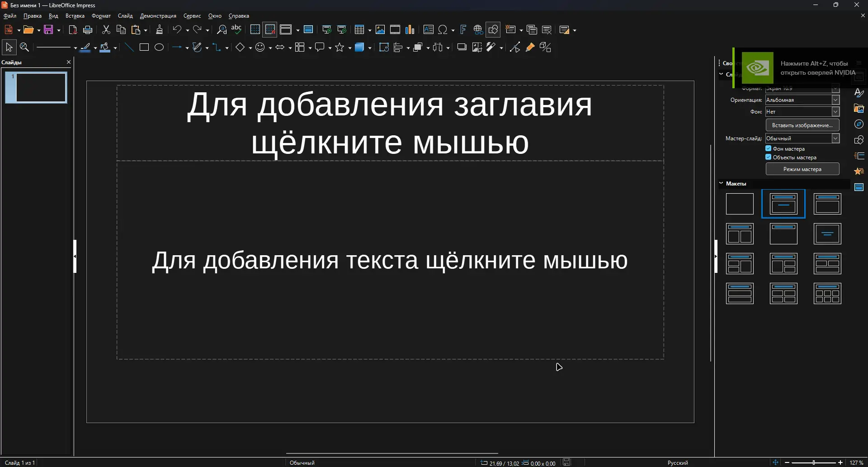Toggle spelling check with the abc icon
Image resolution: width=868 pixels, height=467 pixels.
tap(237, 29)
